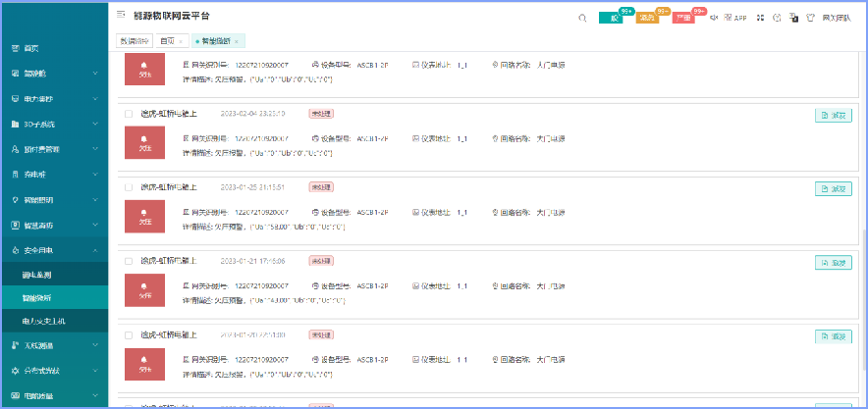Click 派发 on the 2023-01-25 alarm
Image resolution: width=868 pixels, height=409 pixels.
coord(833,189)
